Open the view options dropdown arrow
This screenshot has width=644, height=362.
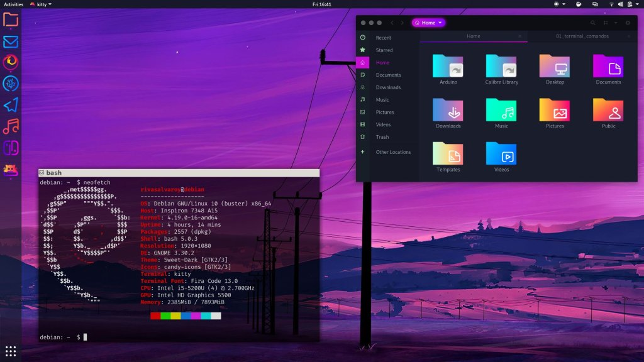click(616, 23)
